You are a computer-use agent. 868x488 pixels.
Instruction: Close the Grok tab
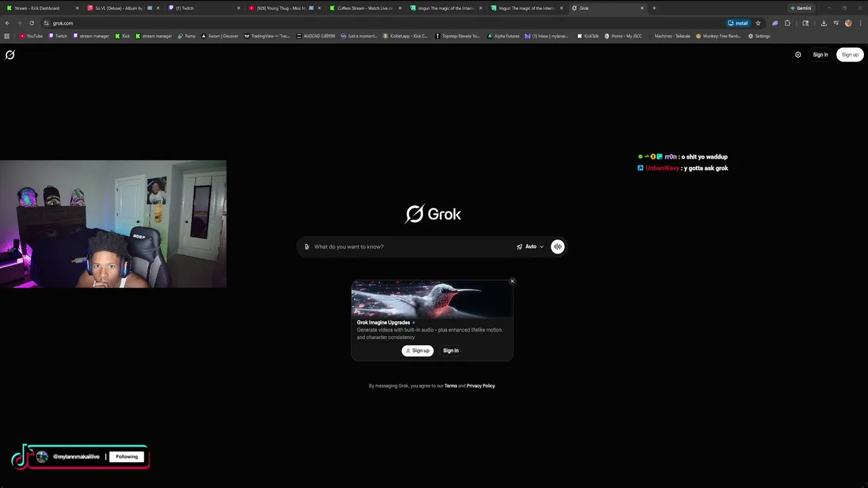[642, 8]
